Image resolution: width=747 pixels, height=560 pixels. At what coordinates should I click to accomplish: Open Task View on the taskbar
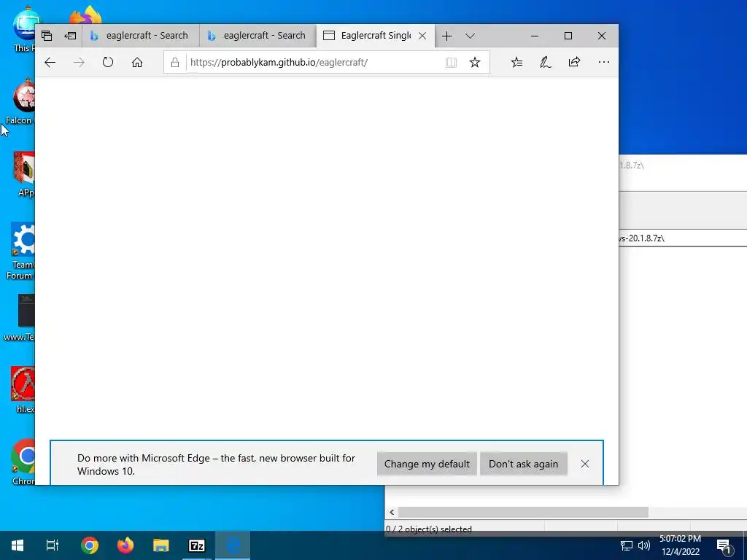53,545
